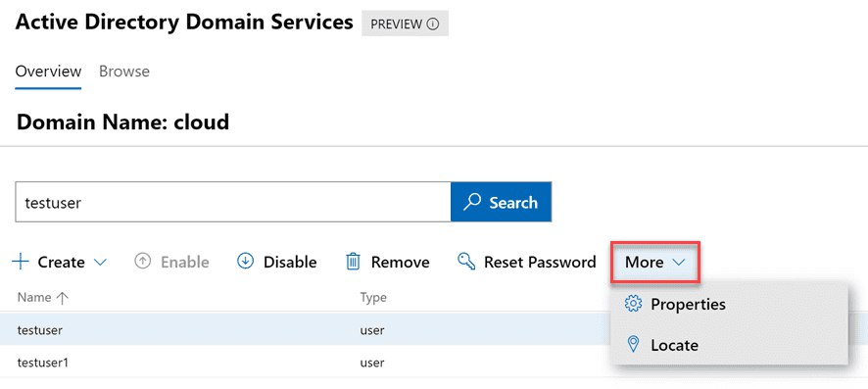
Task: Choose Properties from the More menu
Action: (x=688, y=305)
